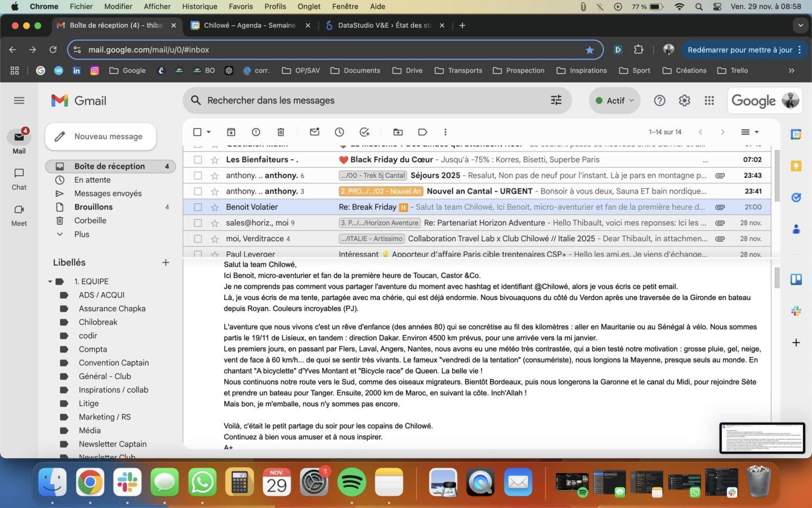Open a new Chrome tab

click(462, 25)
